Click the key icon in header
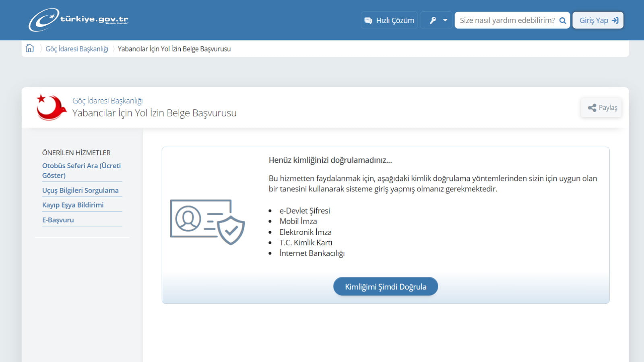The width and height of the screenshot is (644, 362). pos(433,21)
